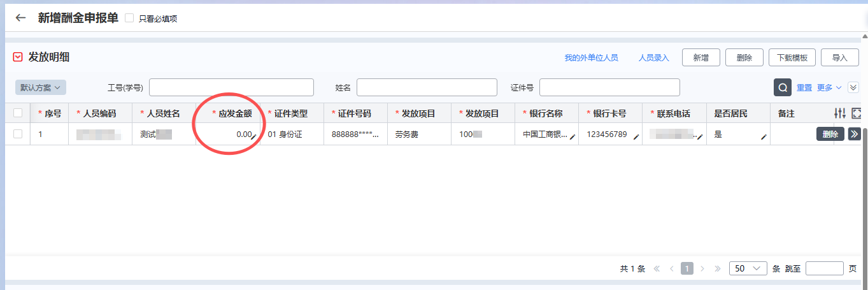This screenshot has width=868, height=290.
Task: Toggle the 只看必填项 checkbox
Action: (x=129, y=18)
